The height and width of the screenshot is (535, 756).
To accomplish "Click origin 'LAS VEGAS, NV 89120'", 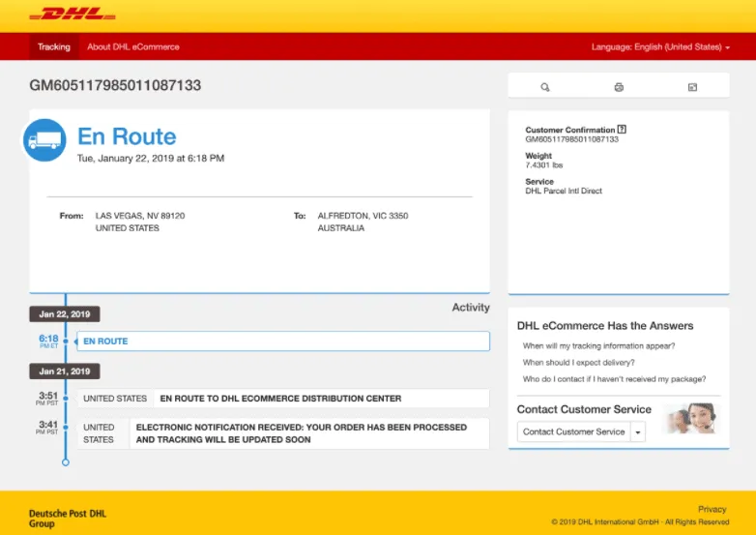I will (140, 216).
